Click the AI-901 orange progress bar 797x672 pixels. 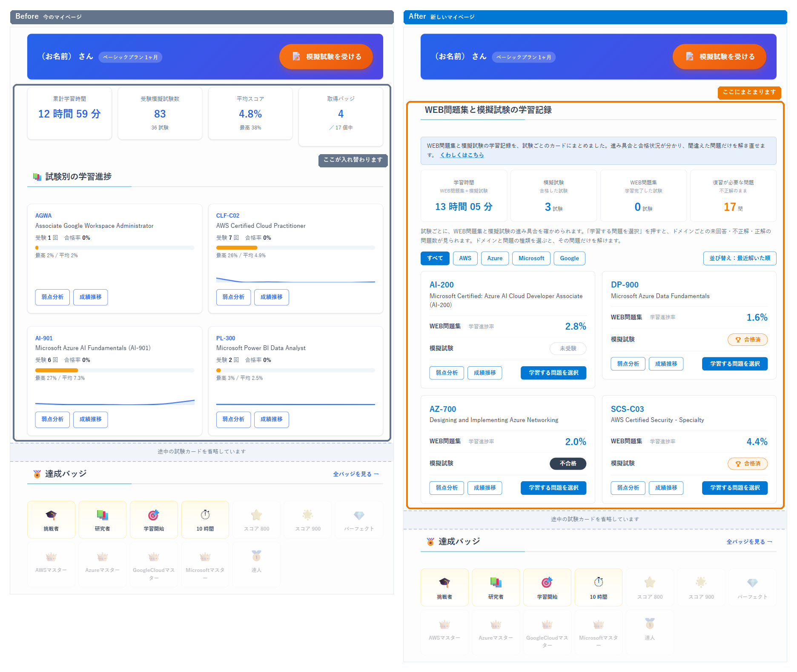click(x=57, y=370)
